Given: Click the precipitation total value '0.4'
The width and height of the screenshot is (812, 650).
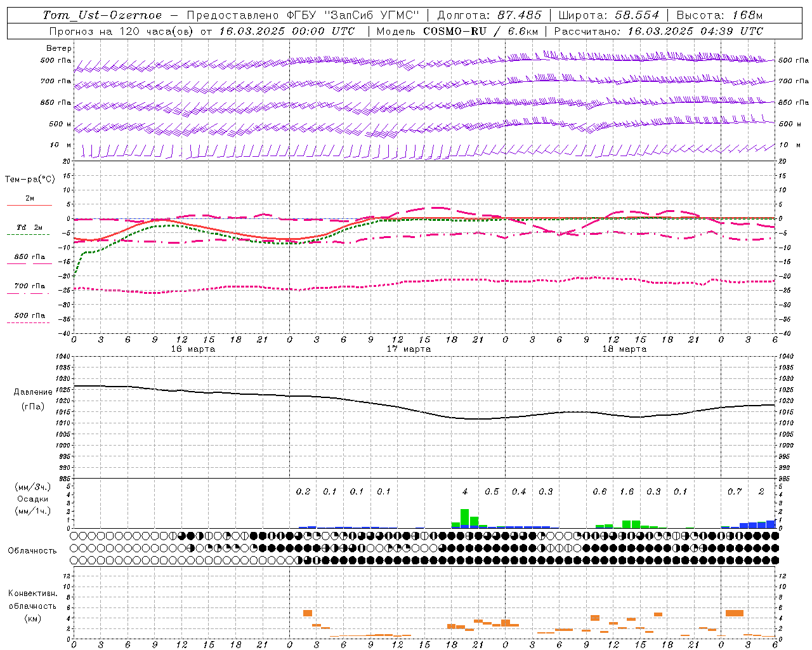Looking at the screenshot, I should (519, 492).
